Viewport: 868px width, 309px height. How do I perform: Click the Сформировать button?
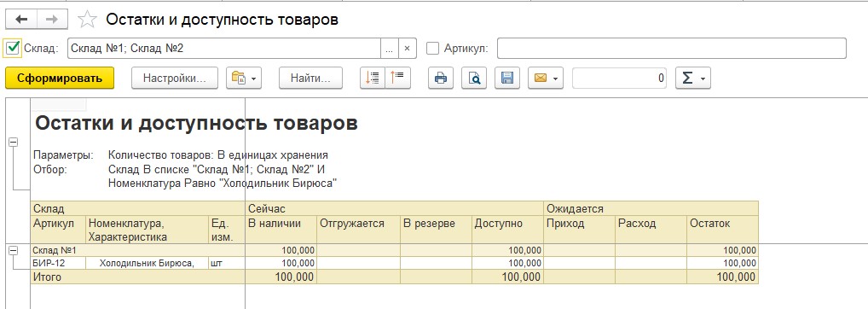pos(60,78)
